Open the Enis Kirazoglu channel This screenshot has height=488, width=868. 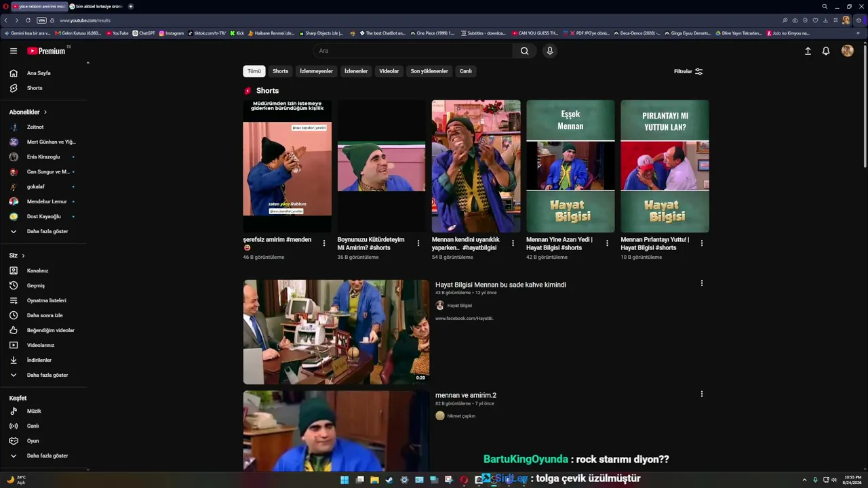[x=44, y=157]
